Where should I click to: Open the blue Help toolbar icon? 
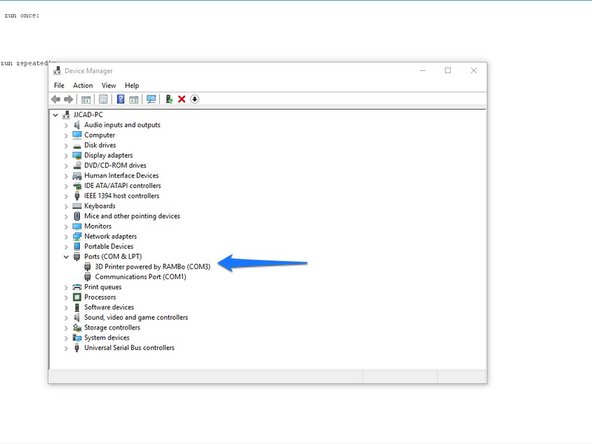point(120,99)
